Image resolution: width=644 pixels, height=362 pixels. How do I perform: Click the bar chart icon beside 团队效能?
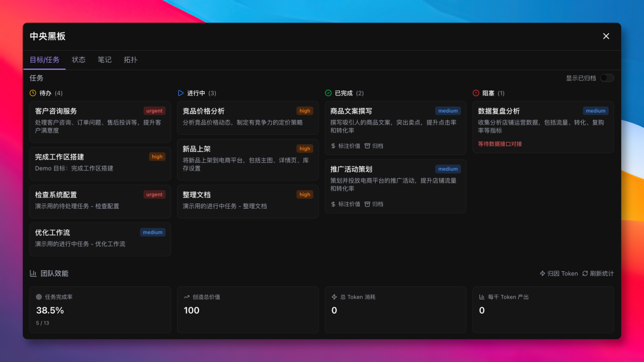[33, 274]
